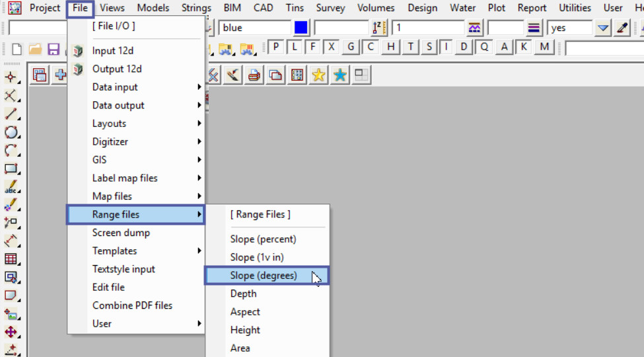Select the arc drawing tool
Image resolution: width=644 pixels, height=357 pixels.
[11, 150]
